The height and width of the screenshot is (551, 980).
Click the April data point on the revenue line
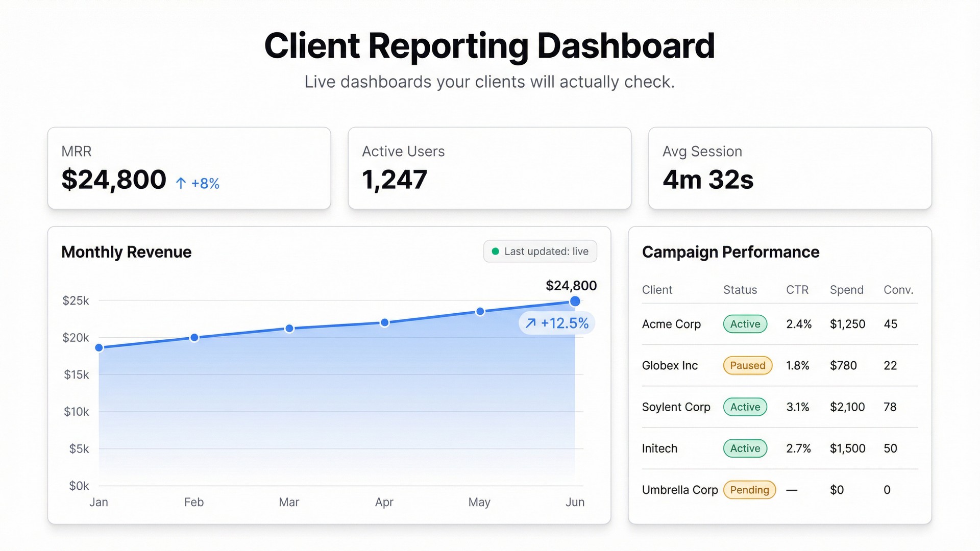point(384,322)
